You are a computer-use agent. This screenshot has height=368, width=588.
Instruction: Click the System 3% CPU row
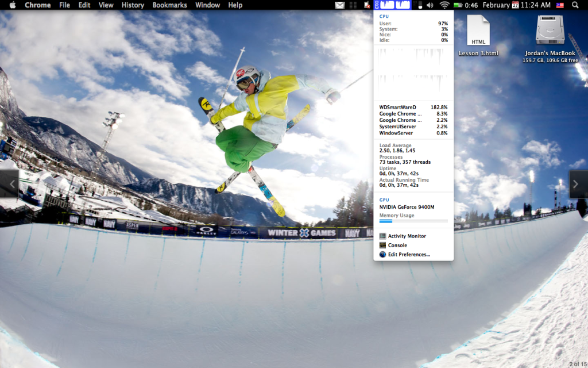coord(413,29)
